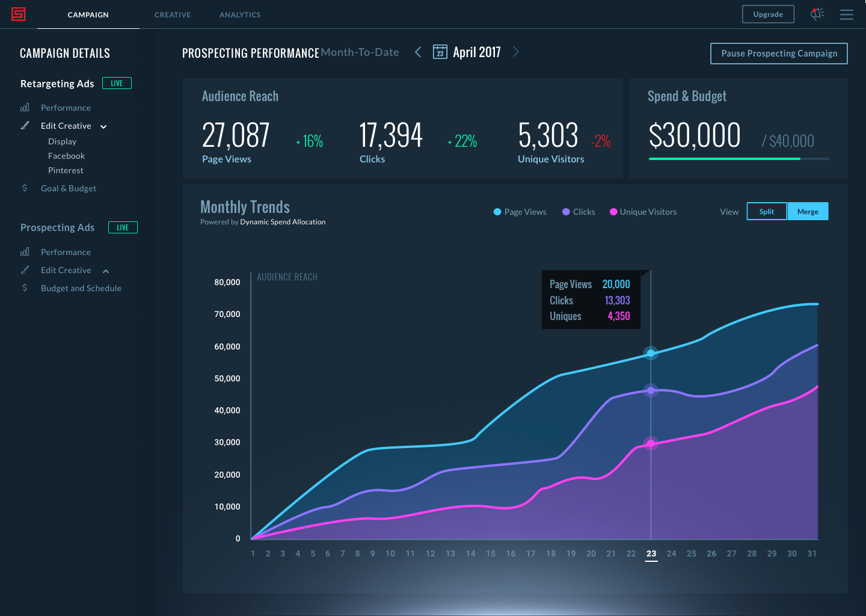Viewport: 866px width, 616px height.
Task: Click Uniques data point on day 23
Action: 651,443
